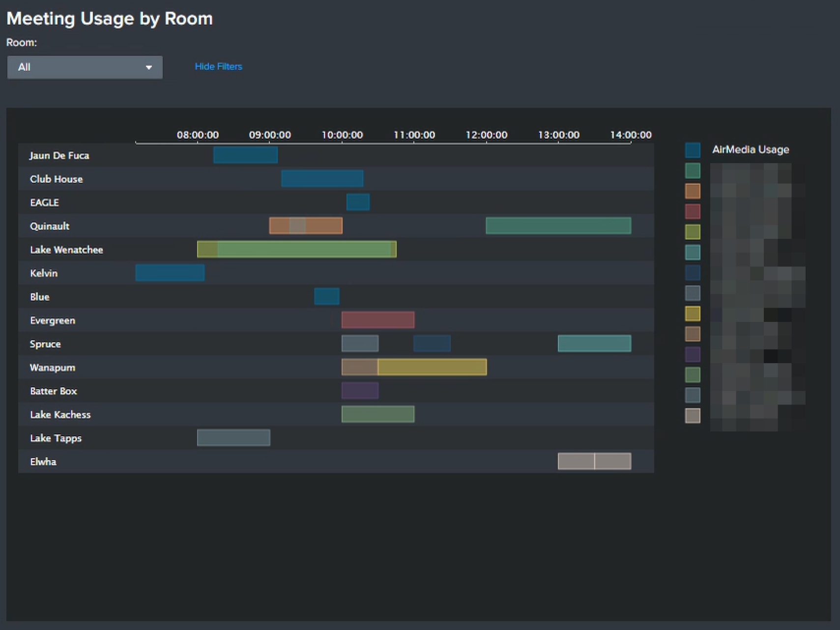Select the Lake Kachess green meeting bar
The width and height of the screenshot is (840, 630).
(x=378, y=414)
